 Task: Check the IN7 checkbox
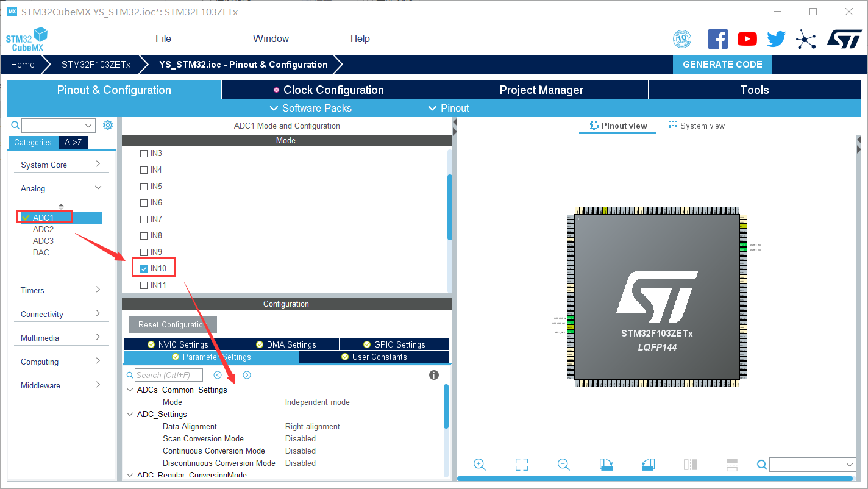(x=144, y=219)
